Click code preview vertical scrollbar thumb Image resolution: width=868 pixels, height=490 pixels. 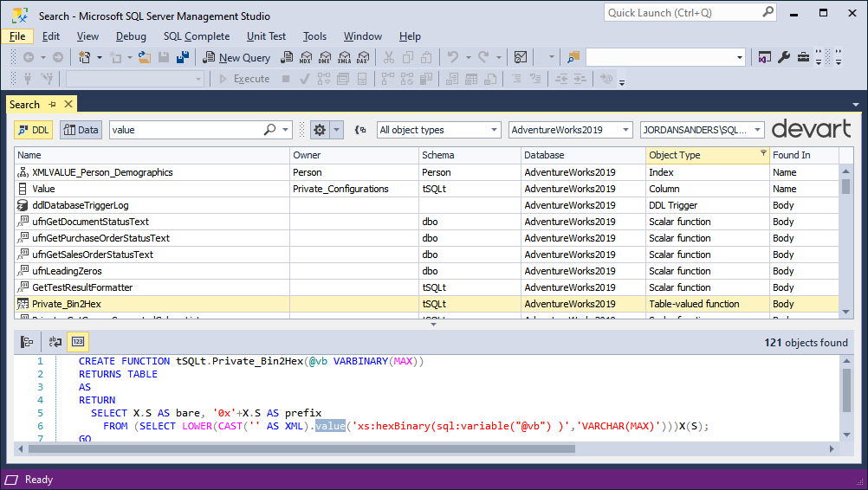846,390
